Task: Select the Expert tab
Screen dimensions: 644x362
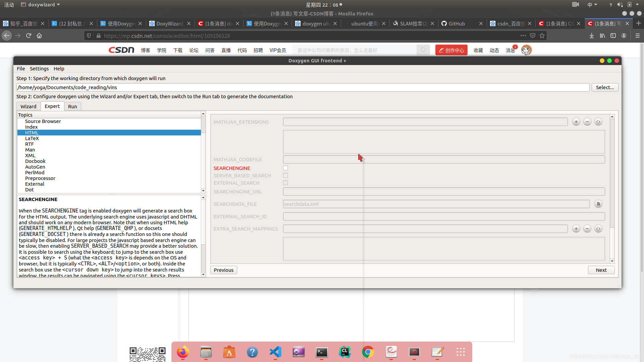Action: tap(52, 106)
